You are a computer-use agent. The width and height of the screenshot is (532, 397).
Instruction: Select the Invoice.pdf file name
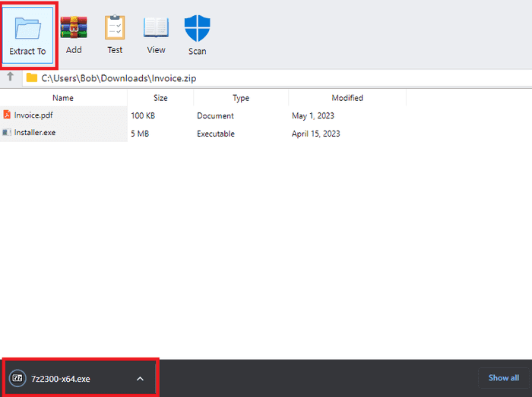tap(33, 115)
